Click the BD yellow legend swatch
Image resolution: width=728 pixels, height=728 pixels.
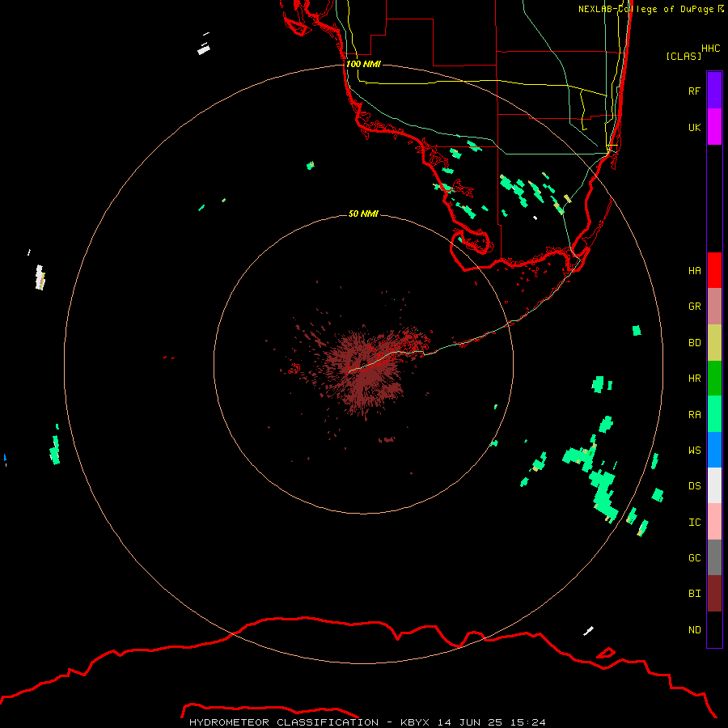coord(714,343)
